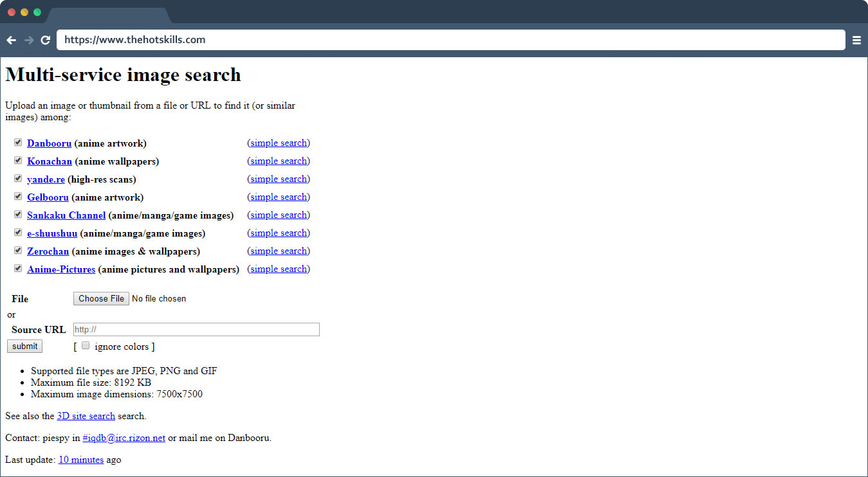Click the Multi-service image search heading
This screenshot has width=868, height=477.
[123, 75]
